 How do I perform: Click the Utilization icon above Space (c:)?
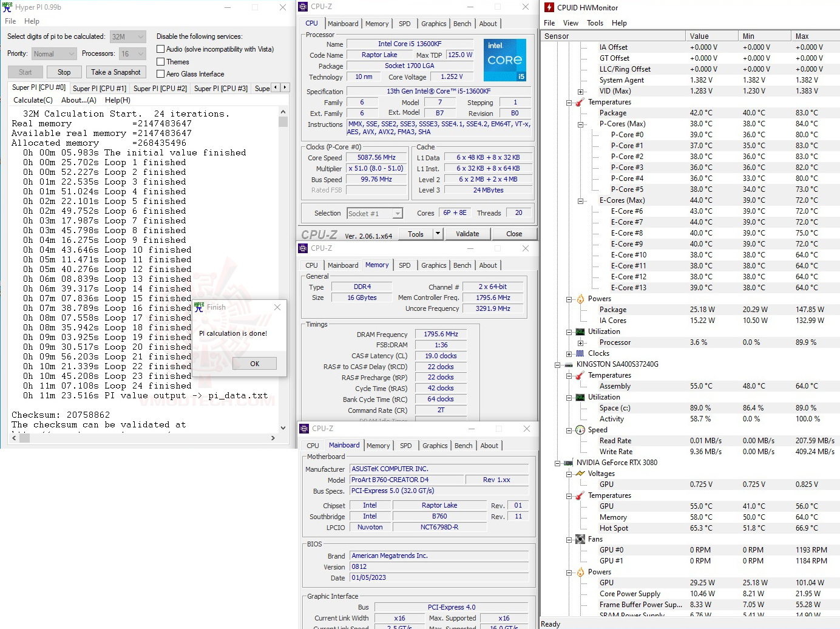tap(580, 397)
